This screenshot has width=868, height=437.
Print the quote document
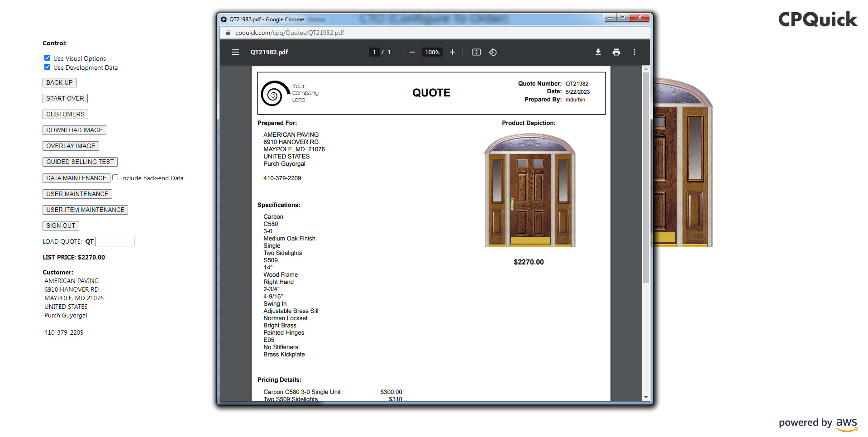point(616,52)
